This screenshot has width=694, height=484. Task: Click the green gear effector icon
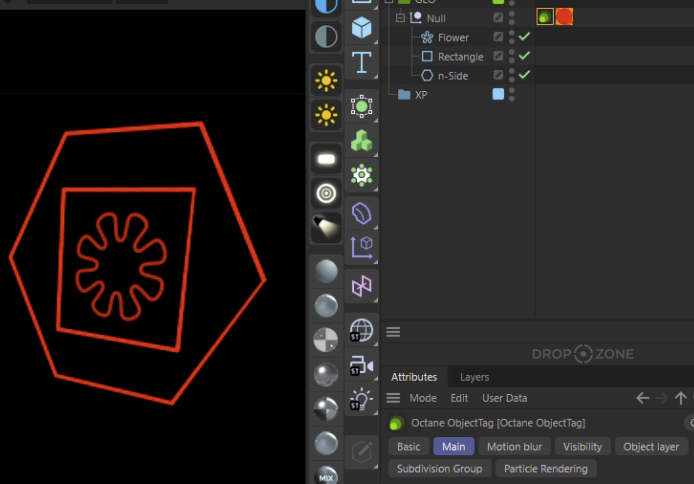pos(362,175)
